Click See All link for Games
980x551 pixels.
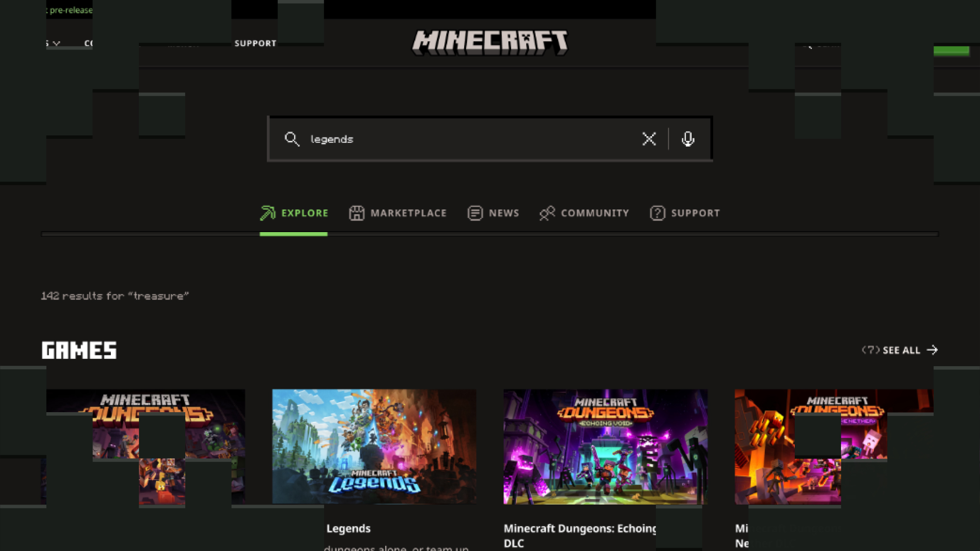[901, 350]
